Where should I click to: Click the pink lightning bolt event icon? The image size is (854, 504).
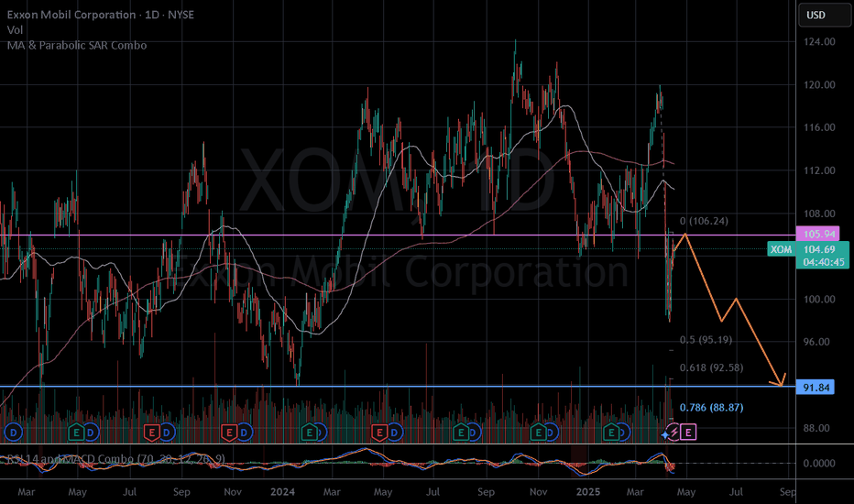pyautogui.click(x=674, y=433)
